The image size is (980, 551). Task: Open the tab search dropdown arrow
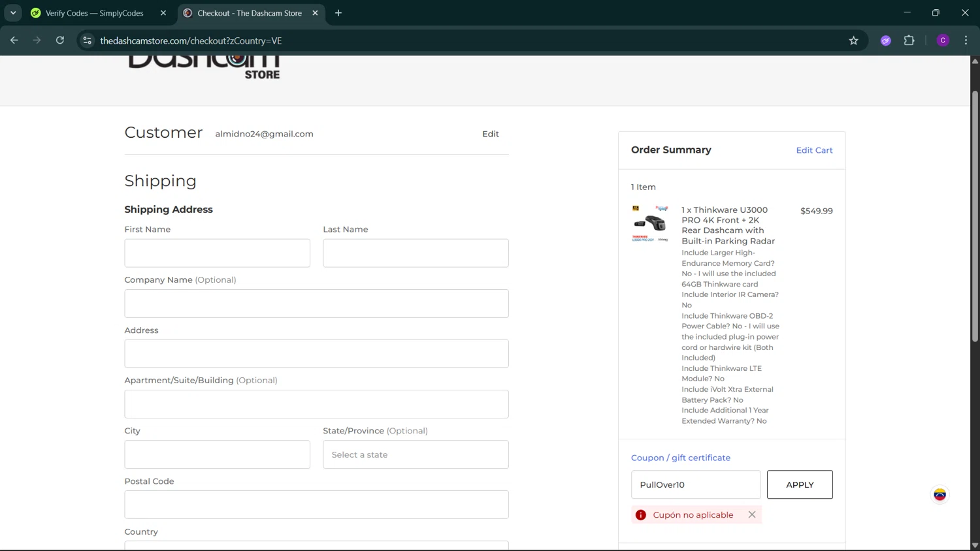(13, 13)
